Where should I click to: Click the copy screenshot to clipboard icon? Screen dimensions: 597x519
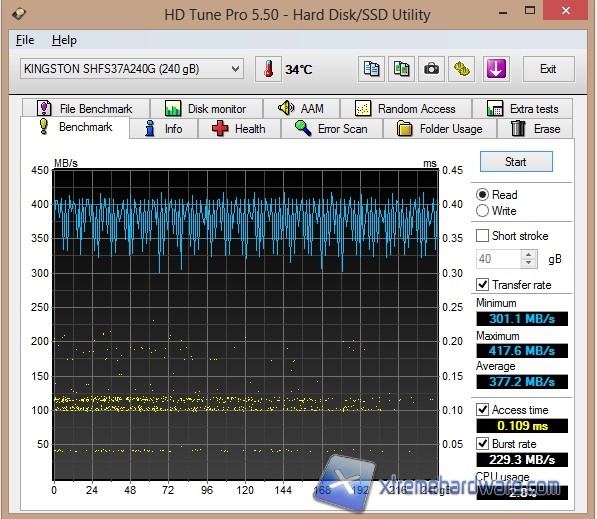pyautogui.click(x=401, y=69)
